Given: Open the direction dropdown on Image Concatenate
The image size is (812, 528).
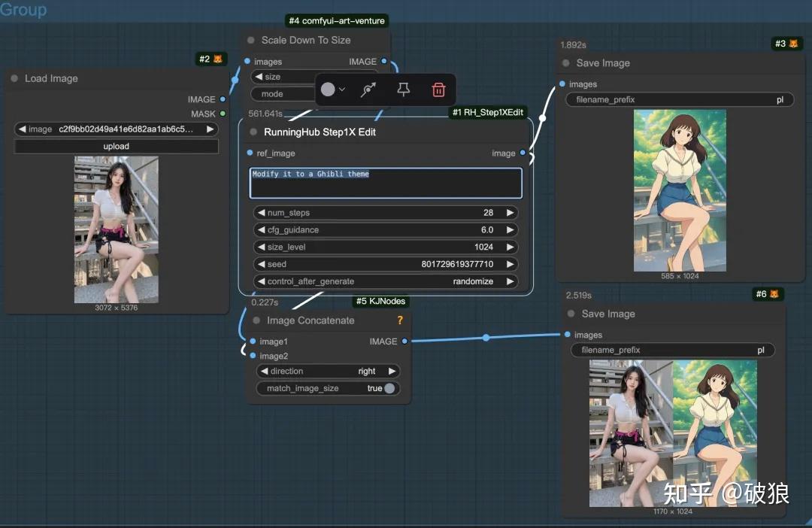Looking at the screenshot, I should coord(328,371).
